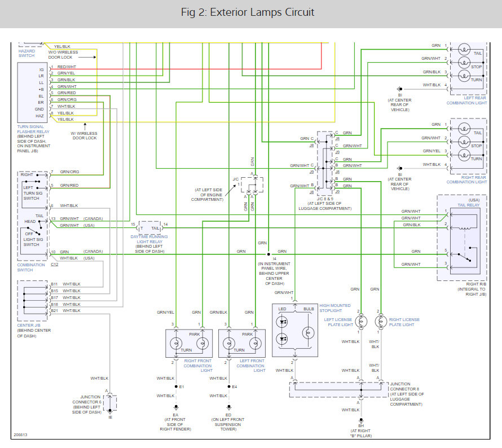Select the right rear TAIL bulb symbol

click(464, 129)
